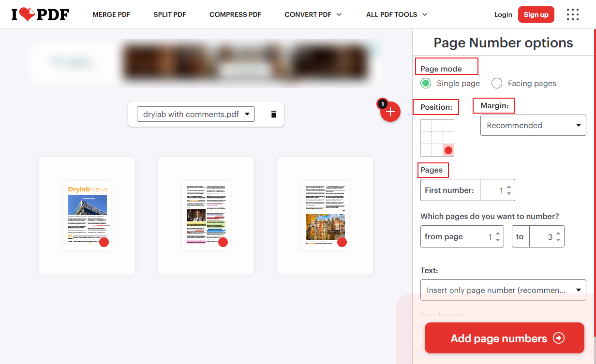Switch to Facing pages mode
The width and height of the screenshot is (596, 364).
point(497,83)
